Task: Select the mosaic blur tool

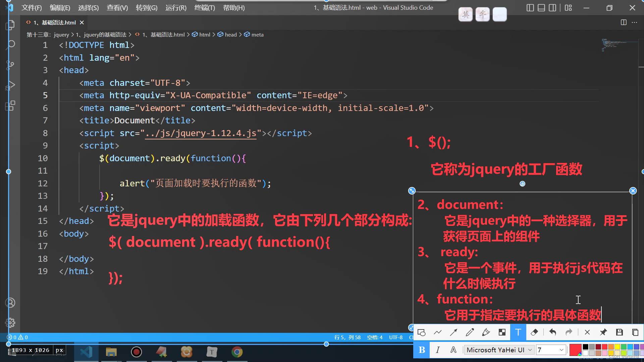Action: pyautogui.click(x=502, y=332)
